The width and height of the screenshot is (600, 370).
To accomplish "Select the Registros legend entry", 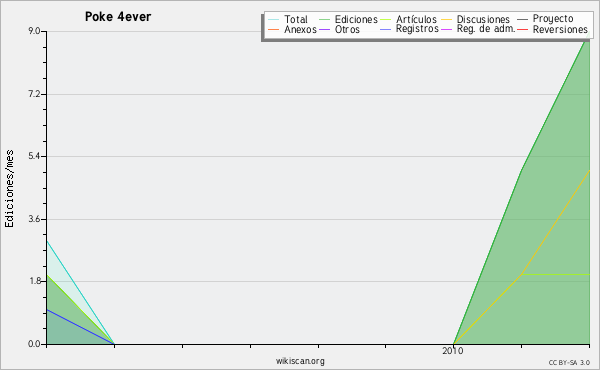I will click(x=417, y=29).
